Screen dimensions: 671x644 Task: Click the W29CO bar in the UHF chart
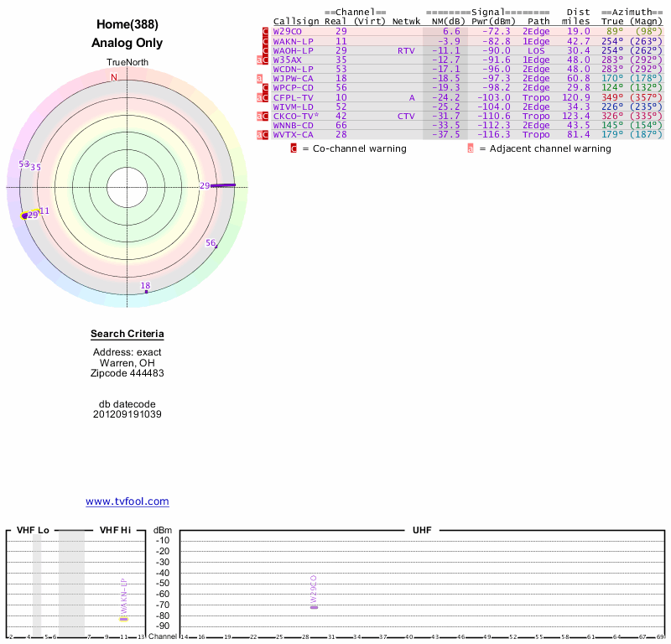(x=314, y=606)
